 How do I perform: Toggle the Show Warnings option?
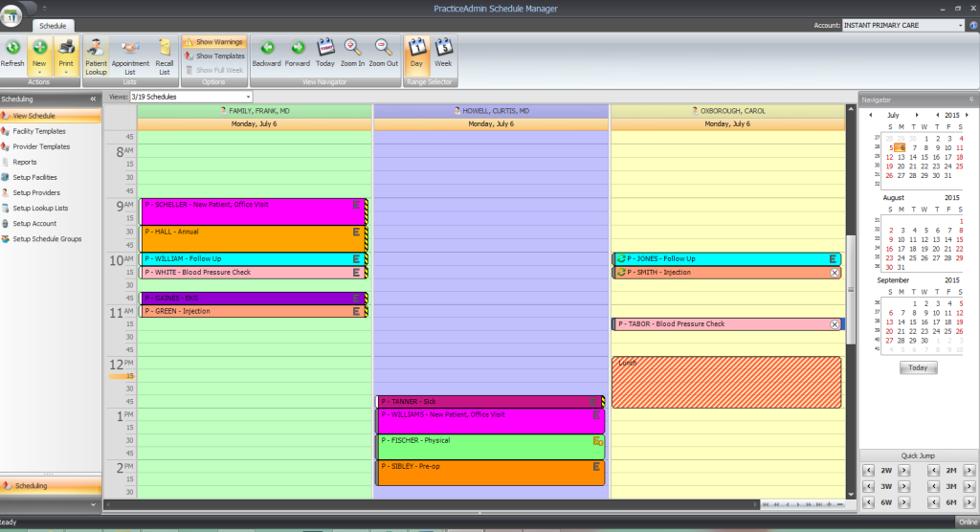coord(213,42)
